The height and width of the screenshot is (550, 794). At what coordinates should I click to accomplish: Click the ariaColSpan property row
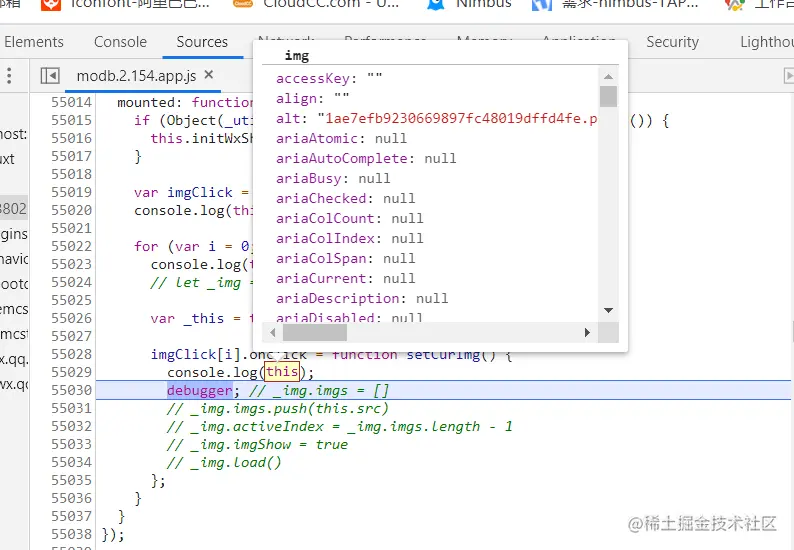[x=345, y=258]
